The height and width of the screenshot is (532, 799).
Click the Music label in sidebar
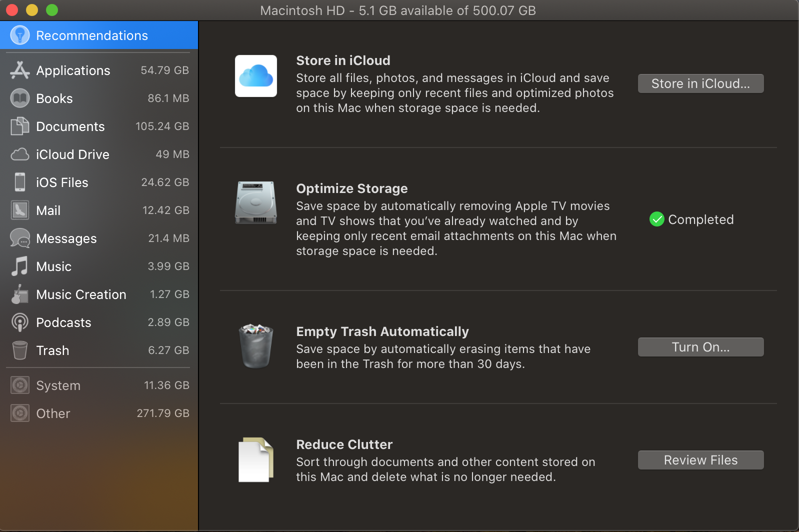(54, 266)
